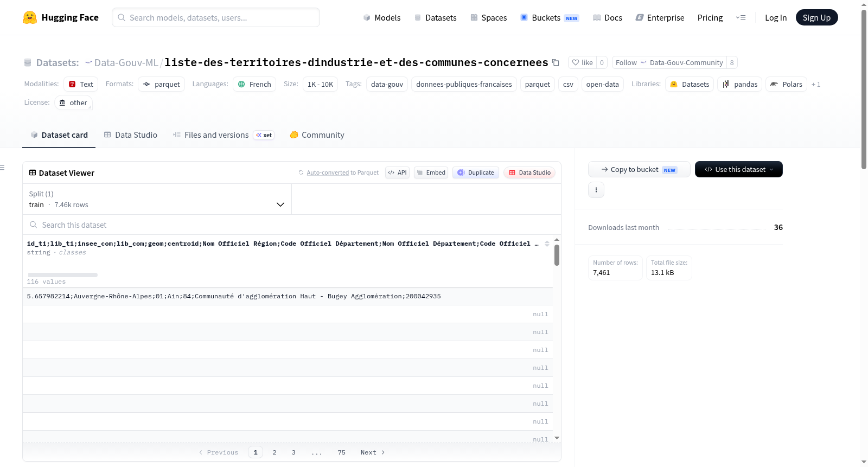
Task: Expand the train split dropdown
Action: (157, 199)
